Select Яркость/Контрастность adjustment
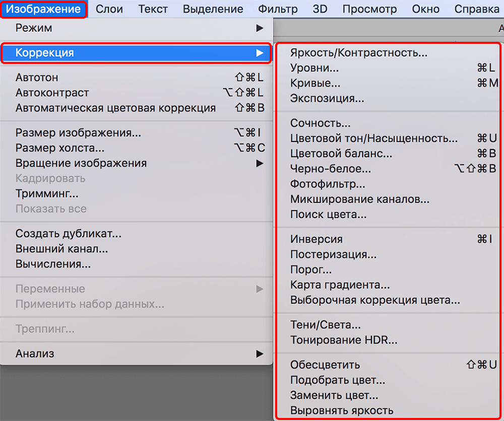The image size is (504, 421). pos(359,53)
